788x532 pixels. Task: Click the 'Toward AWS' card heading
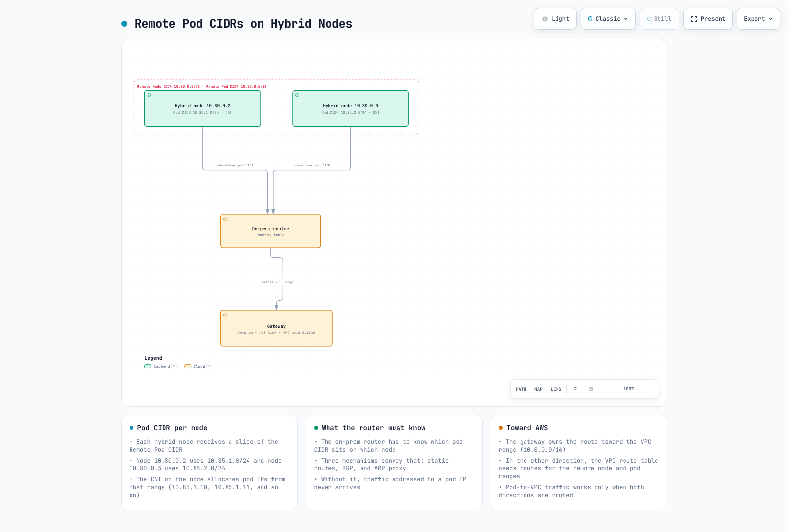[x=527, y=428]
